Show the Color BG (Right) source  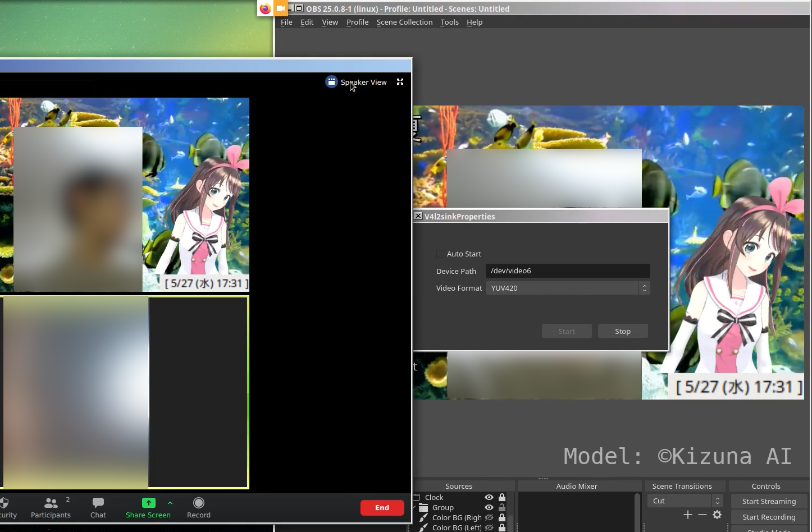coord(489,517)
